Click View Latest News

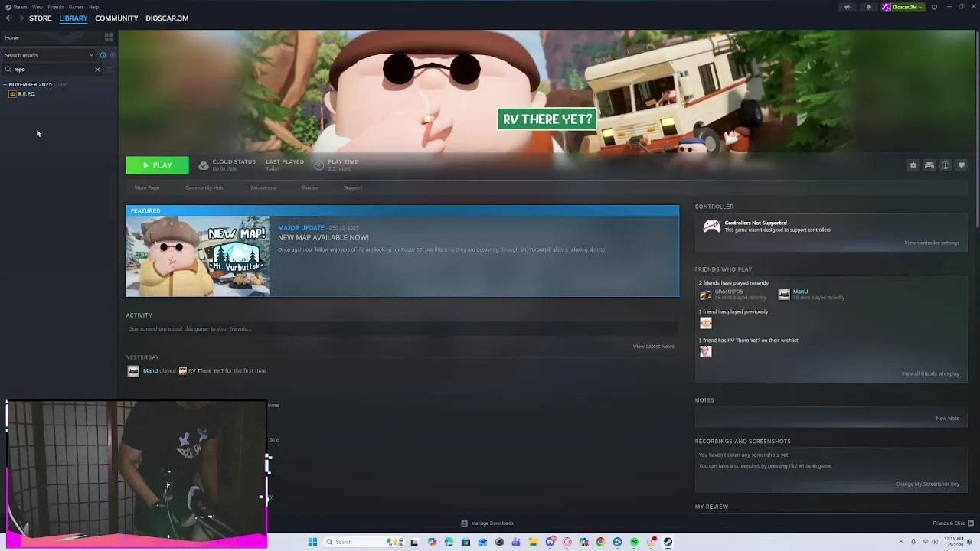click(x=654, y=347)
